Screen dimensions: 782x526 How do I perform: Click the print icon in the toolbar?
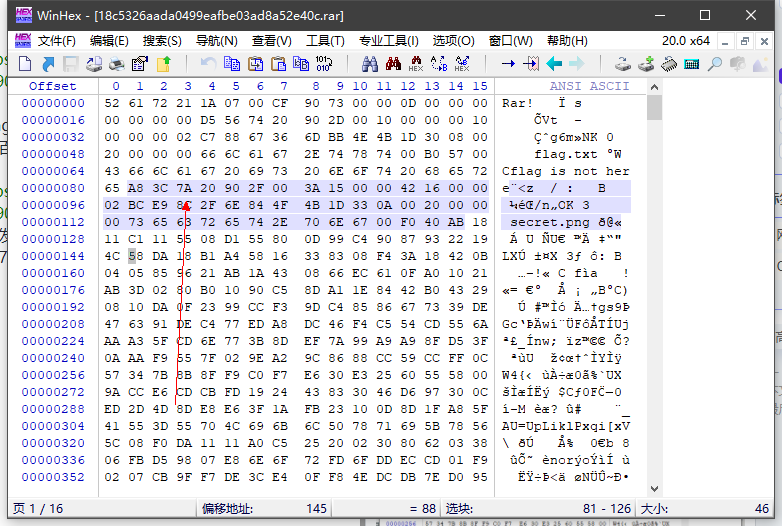click(117, 64)
